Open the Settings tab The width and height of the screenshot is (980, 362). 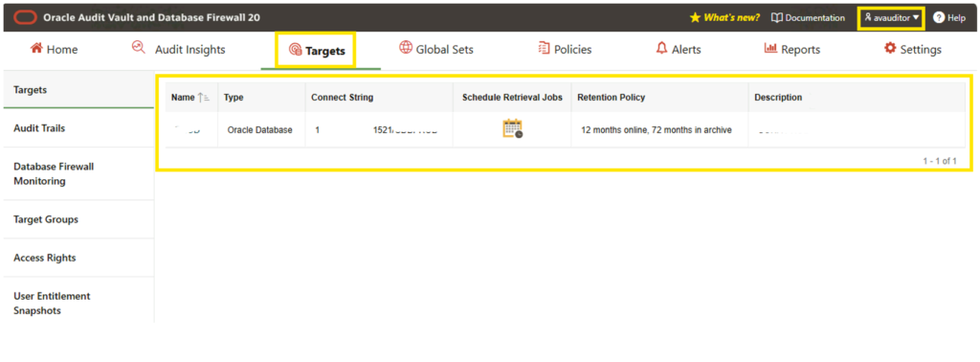(x=912, y=50)
